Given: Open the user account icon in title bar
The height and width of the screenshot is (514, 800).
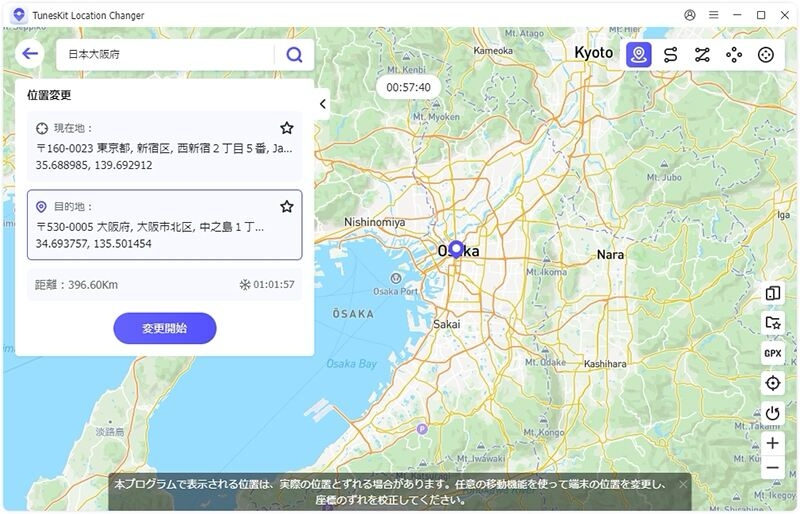Looking at the screenshot, I should [x=690, y=15].
